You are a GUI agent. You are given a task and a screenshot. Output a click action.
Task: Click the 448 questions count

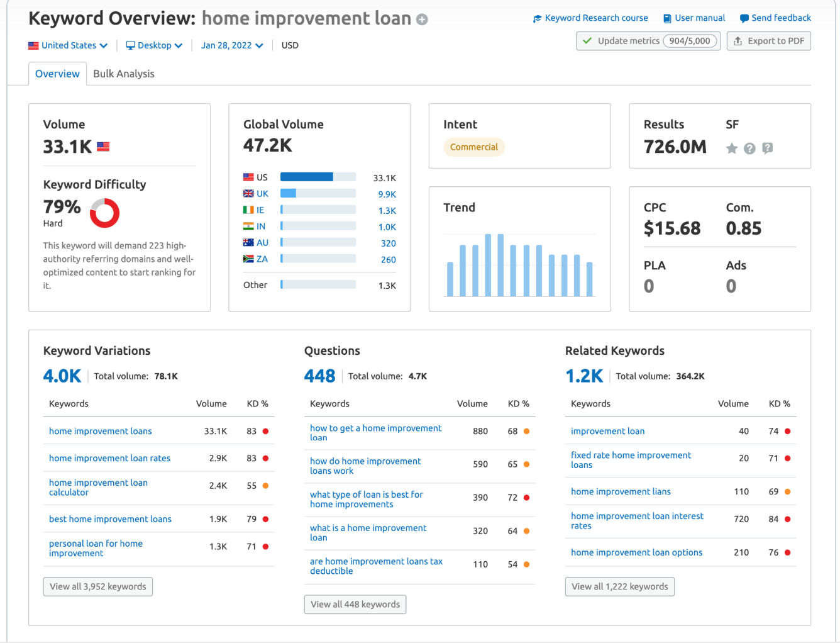click(320, 376)
